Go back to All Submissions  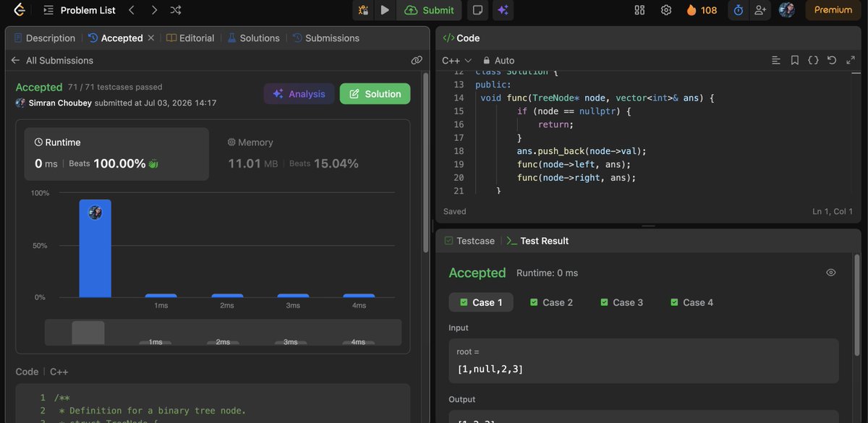52,61
